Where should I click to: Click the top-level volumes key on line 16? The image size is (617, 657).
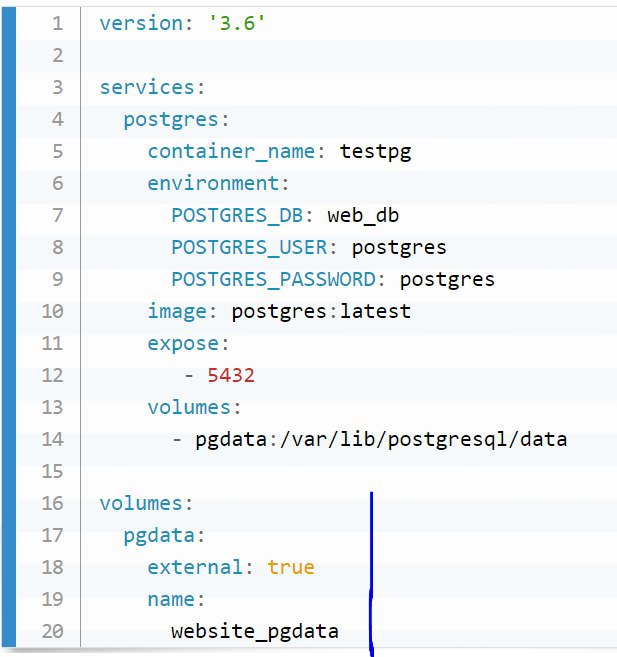[x=141, y=503]
